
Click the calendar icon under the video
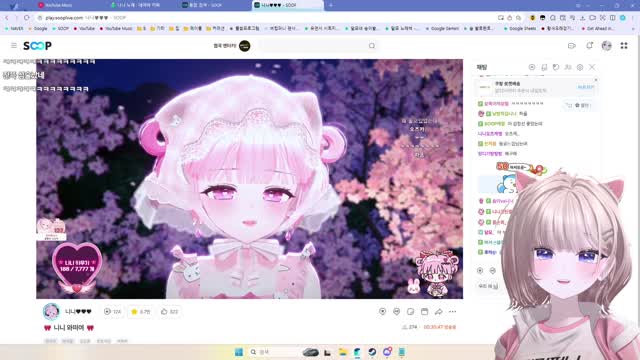point(424,311)
